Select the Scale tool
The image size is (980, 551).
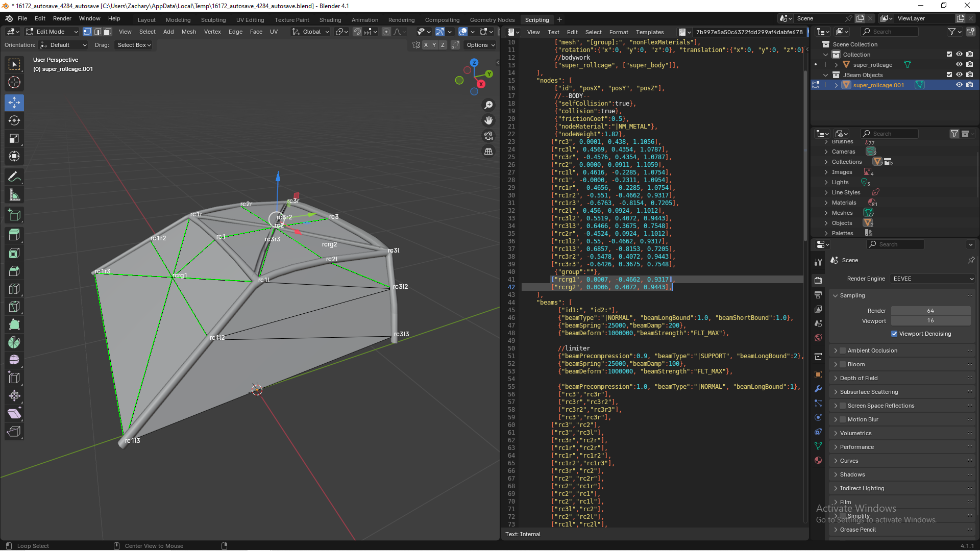tap(14, 138)
